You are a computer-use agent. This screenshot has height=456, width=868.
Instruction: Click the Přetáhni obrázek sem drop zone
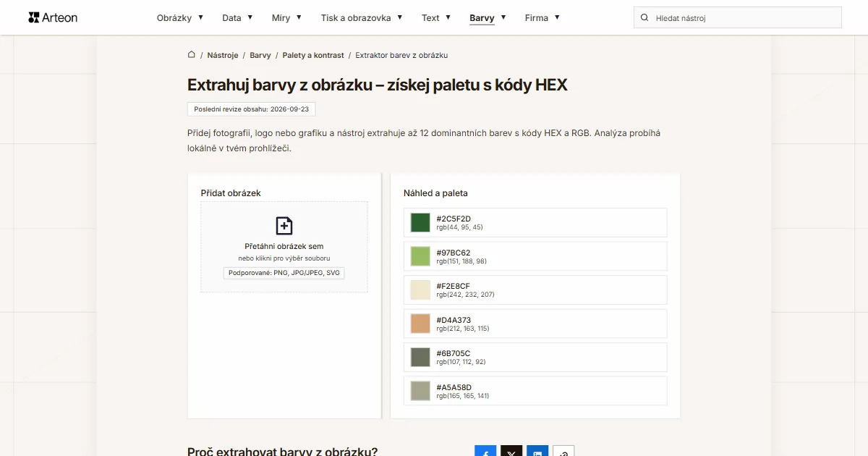(x=284, y=247)
